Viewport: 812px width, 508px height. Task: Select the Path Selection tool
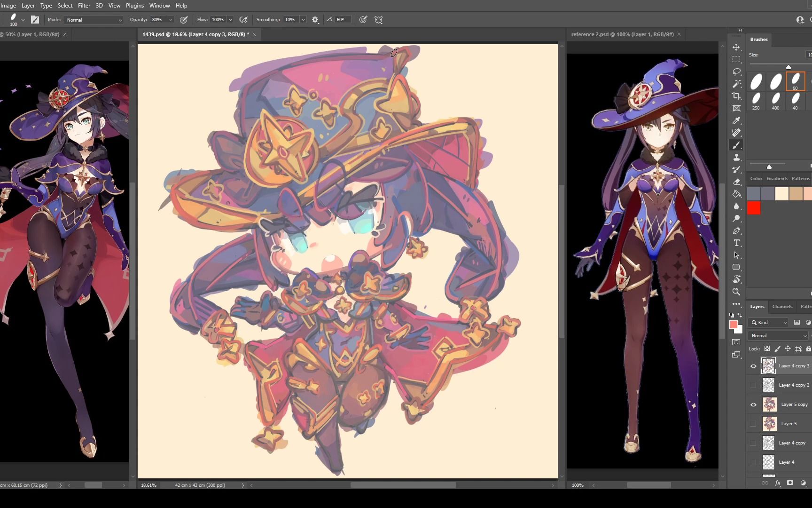click(x=736, y=255)
